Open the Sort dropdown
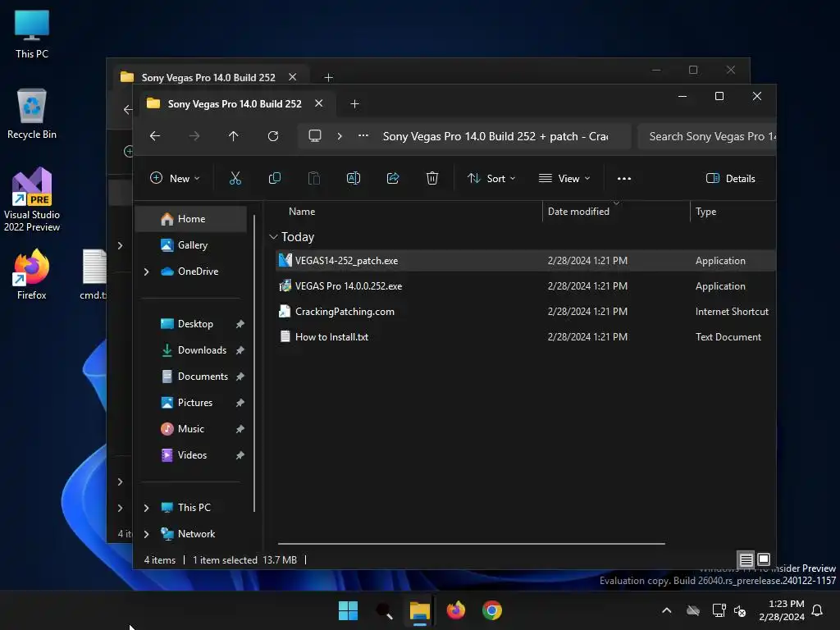 (x=491, y=178)
